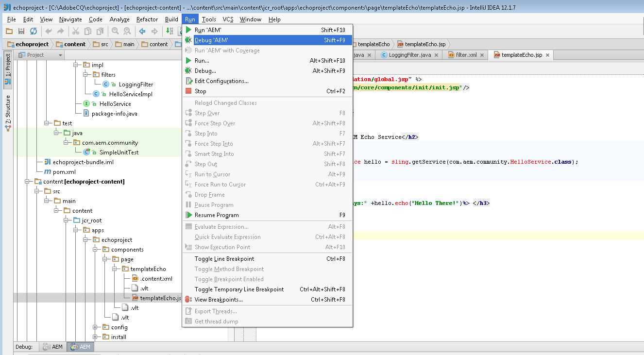Collapse the content [echoproject-content] module node
644x355 pixels.
[27, 182]
